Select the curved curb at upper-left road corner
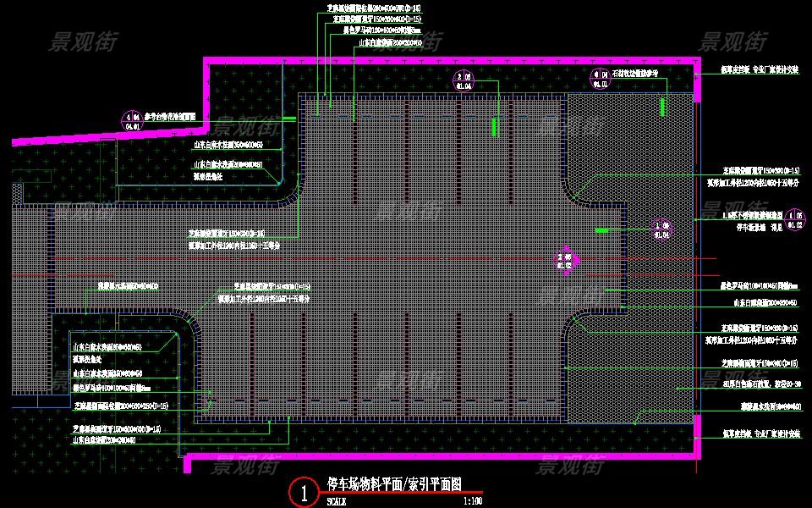This screenshot has height=508, width=812. pos(293,197)
